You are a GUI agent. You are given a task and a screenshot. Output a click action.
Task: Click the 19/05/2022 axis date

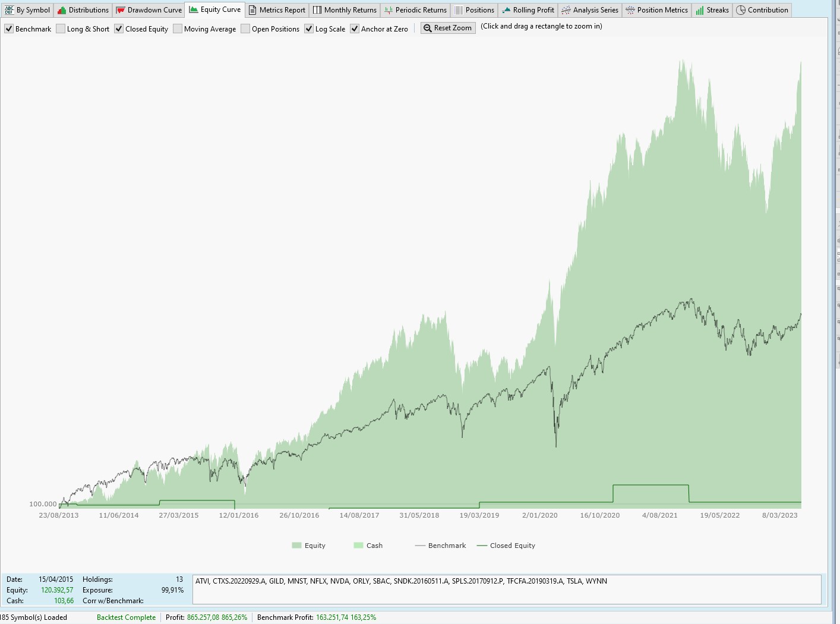click(x=720, y=515)
